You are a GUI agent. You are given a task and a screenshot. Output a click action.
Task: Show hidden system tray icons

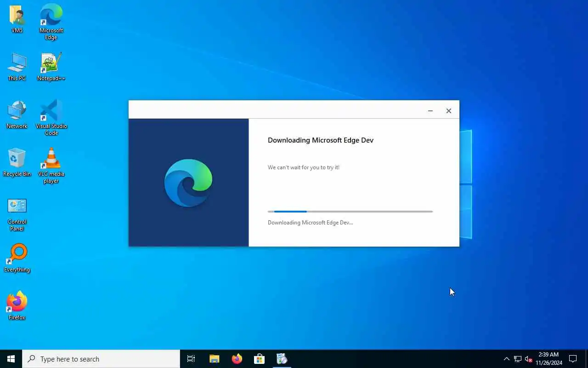pos(507,359)
